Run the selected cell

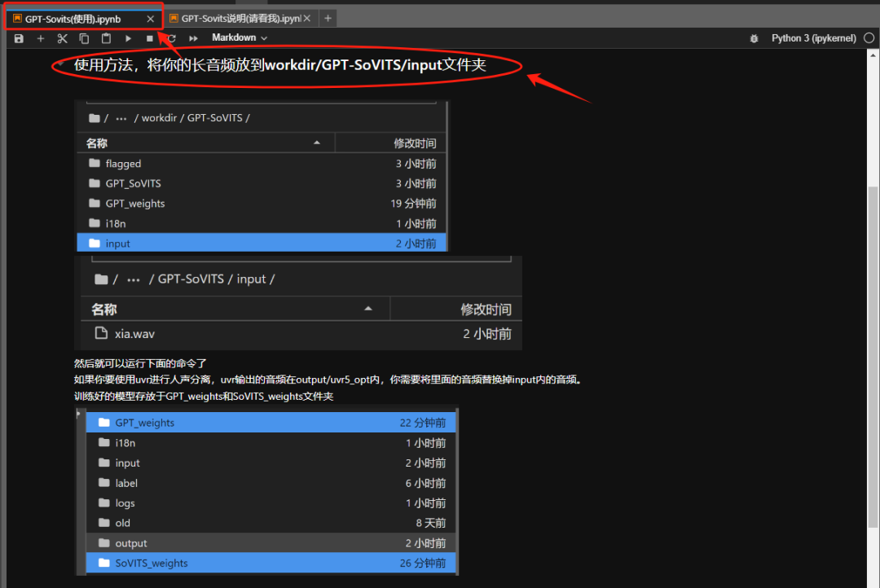click(x=128, y=38)
